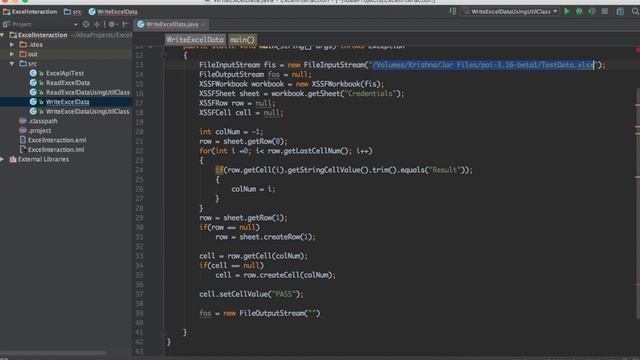
Task: Click the src folder icon in tree
Action: [x=23, y=64]
